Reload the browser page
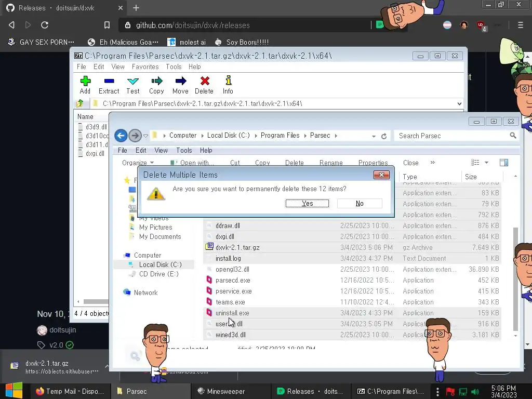The height and width of the screenshot is (399, 532). pyautogui.click(x=45, y=25)
